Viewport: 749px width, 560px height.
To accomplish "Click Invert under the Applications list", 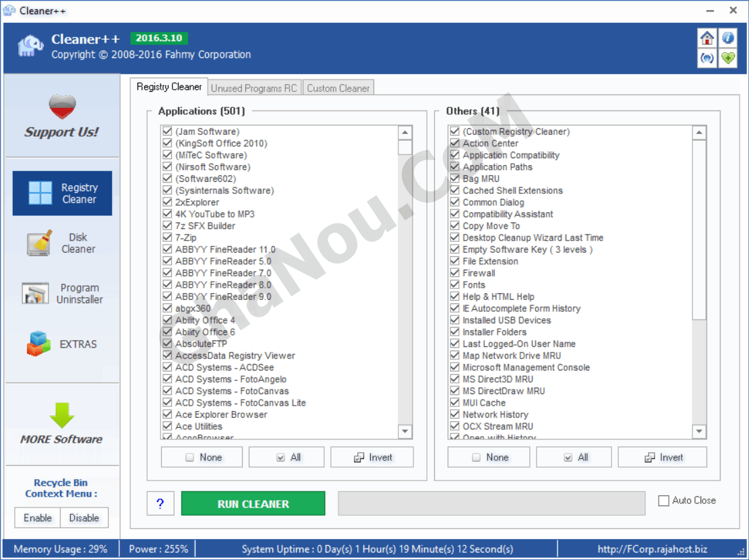I will pos(372,458).
